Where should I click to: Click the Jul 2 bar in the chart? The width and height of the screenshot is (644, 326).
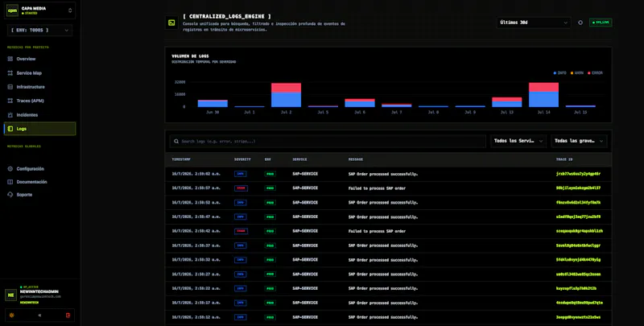point(287,95)
